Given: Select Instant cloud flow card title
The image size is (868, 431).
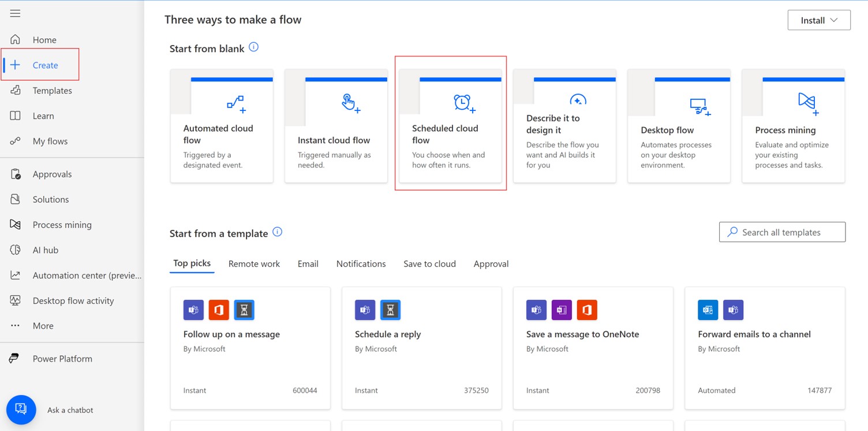Looking at the screenshot, I should click(334, 140).
